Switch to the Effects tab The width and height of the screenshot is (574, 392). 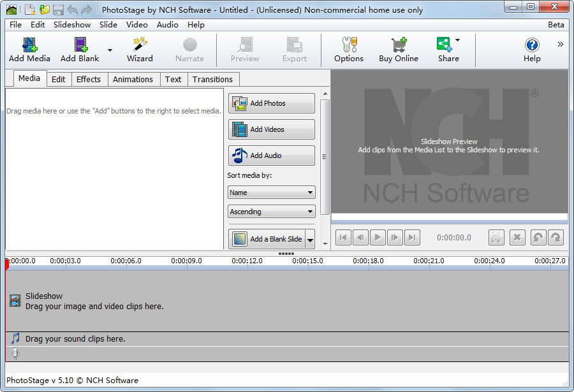coord(89,80)
